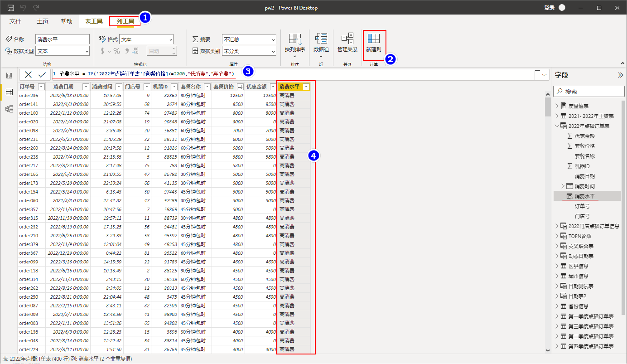Image resolution: width=627 pixels, height=364 pixels.
Task: Switch to Report view icon
Action: click(9, 75)
